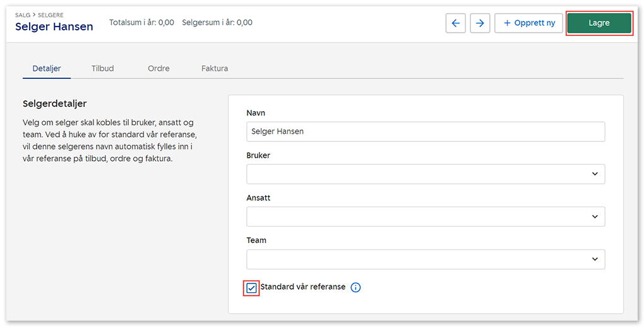Go back to SELGERE via breadcrumb
This screenshot has width=644, height=327.
[x=51, y=15]
